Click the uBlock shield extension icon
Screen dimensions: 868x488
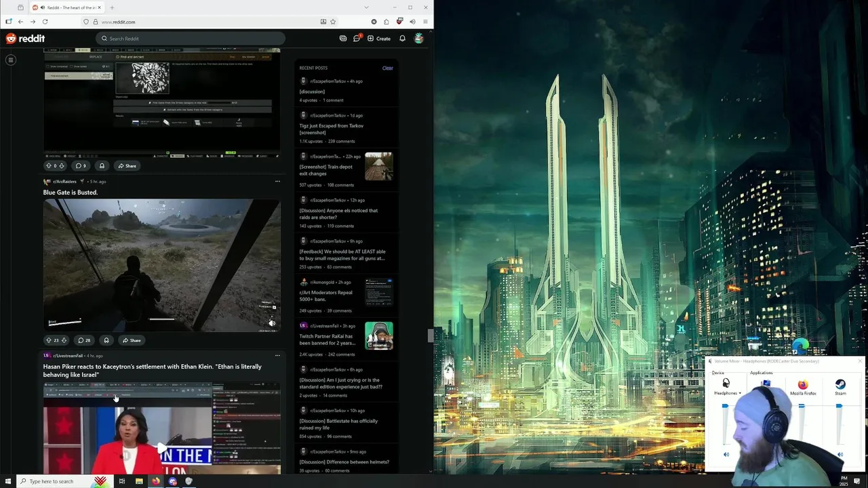[x=399, y=21]
